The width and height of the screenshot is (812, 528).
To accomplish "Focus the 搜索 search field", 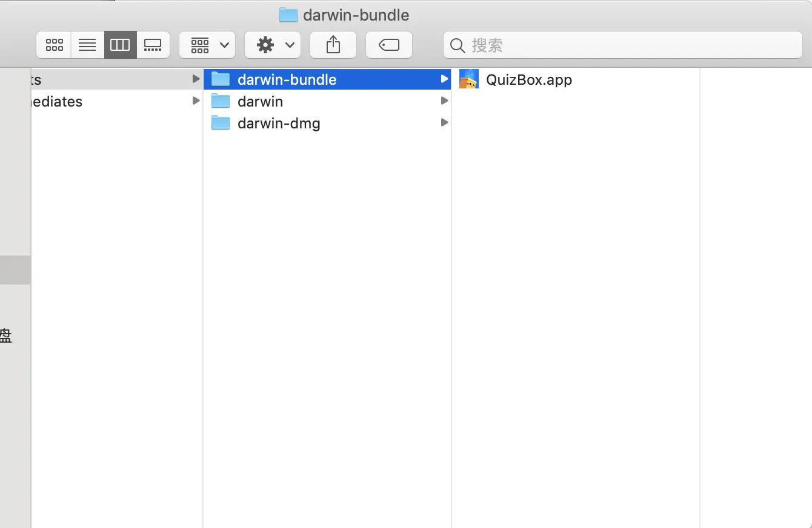I will click(x=623, y=45).
